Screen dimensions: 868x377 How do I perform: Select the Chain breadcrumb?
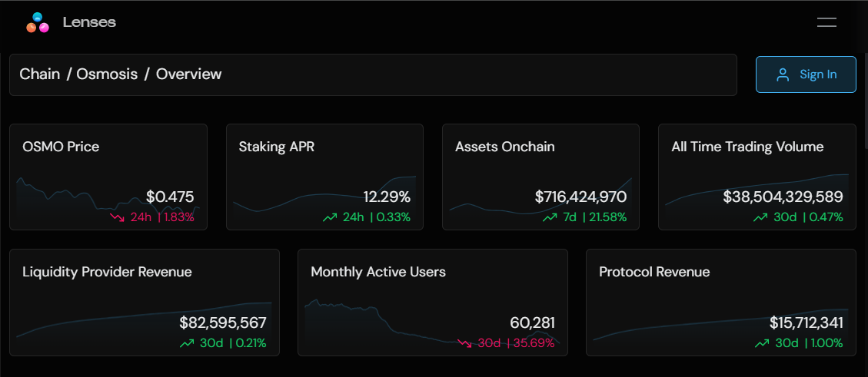[39, 74]
